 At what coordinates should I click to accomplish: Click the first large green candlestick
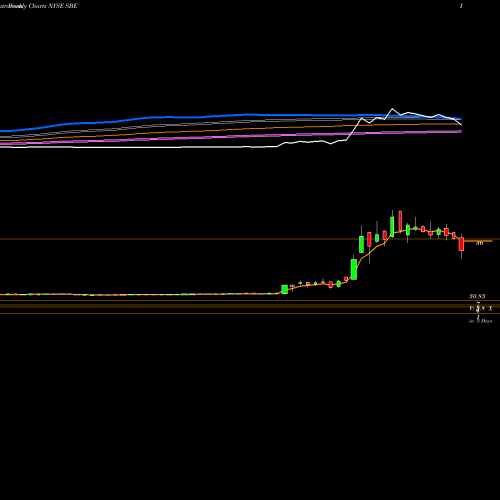pos(284,289)
